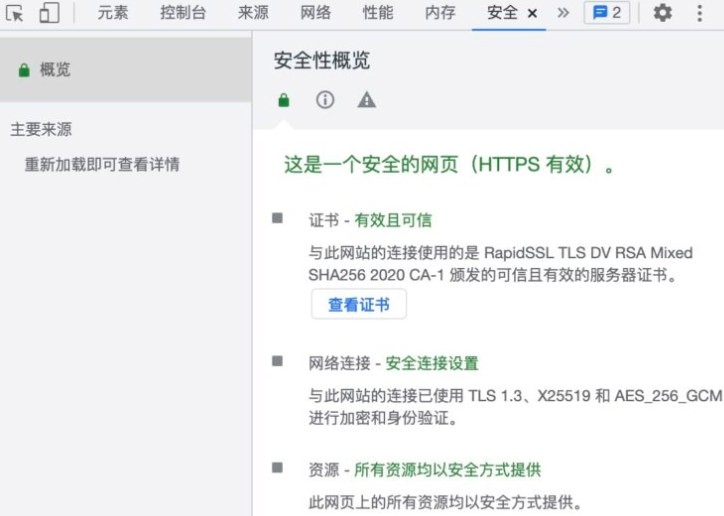Click the 查看证书 button
Screen dimensions: 724x516
click(x=359, y=304)
